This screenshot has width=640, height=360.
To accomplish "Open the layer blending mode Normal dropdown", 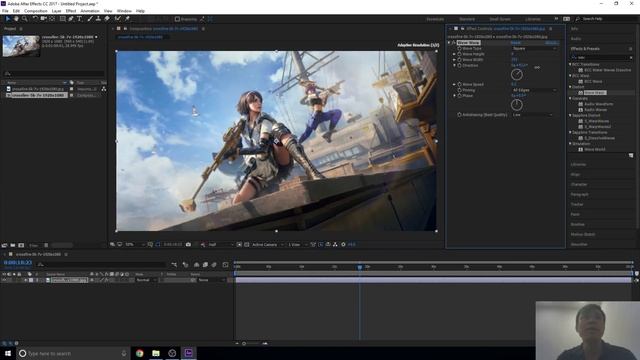I will [146, 280].
